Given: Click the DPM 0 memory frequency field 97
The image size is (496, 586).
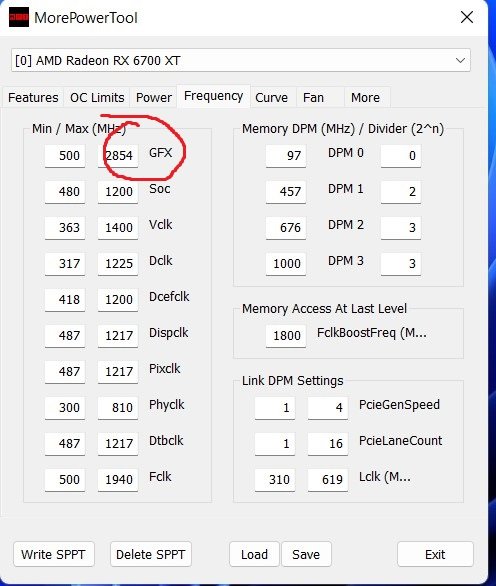Looking at the screenshot, I should [286, 155].
